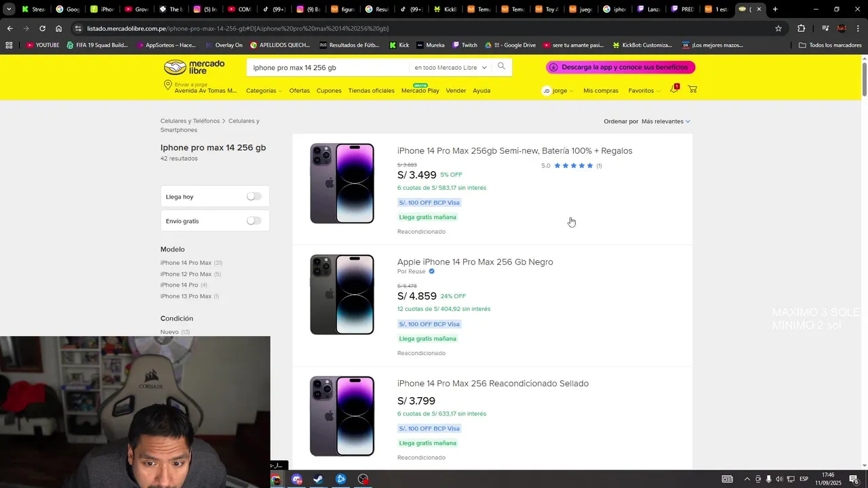Filter by iPhone 14 Pro model
The image size is (868, 488).
coord(179,285)
